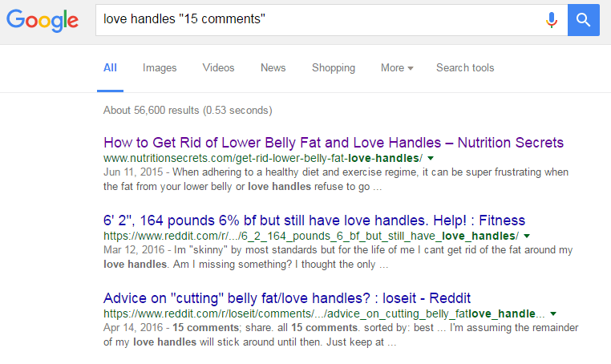Switch to the Images tab
Screen dimensions: 611x364
pyautogui.click(x=160, y=68)
